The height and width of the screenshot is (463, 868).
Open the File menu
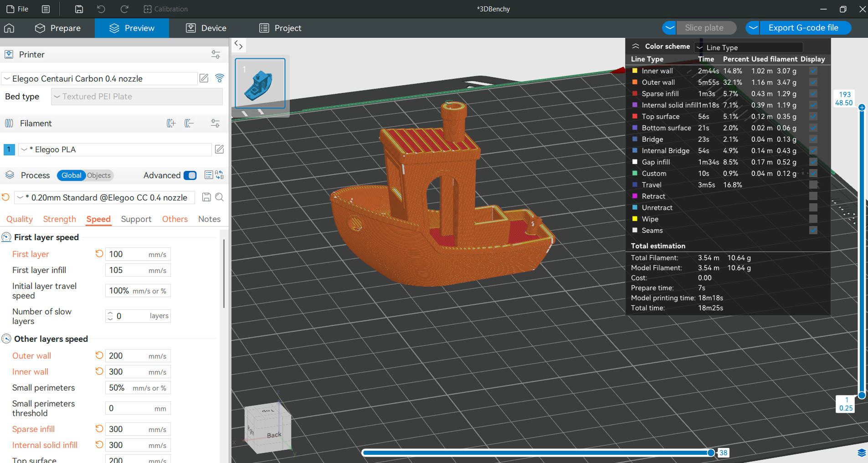(x=17, y=9)
